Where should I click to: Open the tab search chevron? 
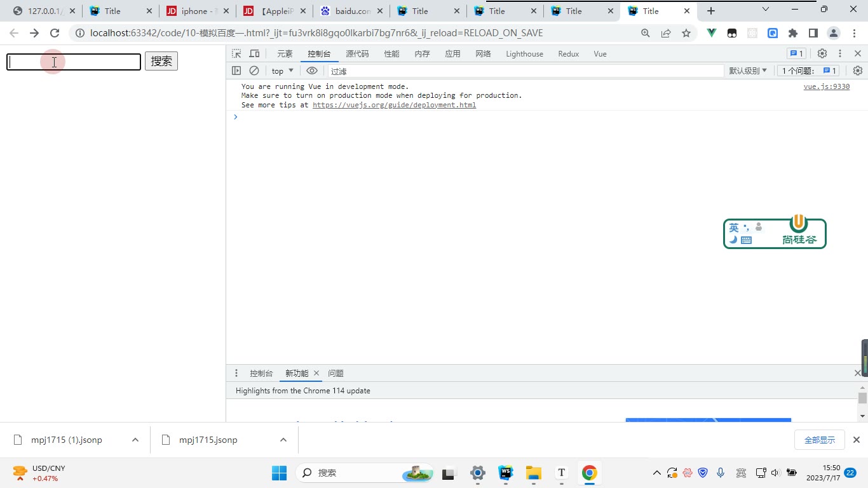tap(766, 10)
